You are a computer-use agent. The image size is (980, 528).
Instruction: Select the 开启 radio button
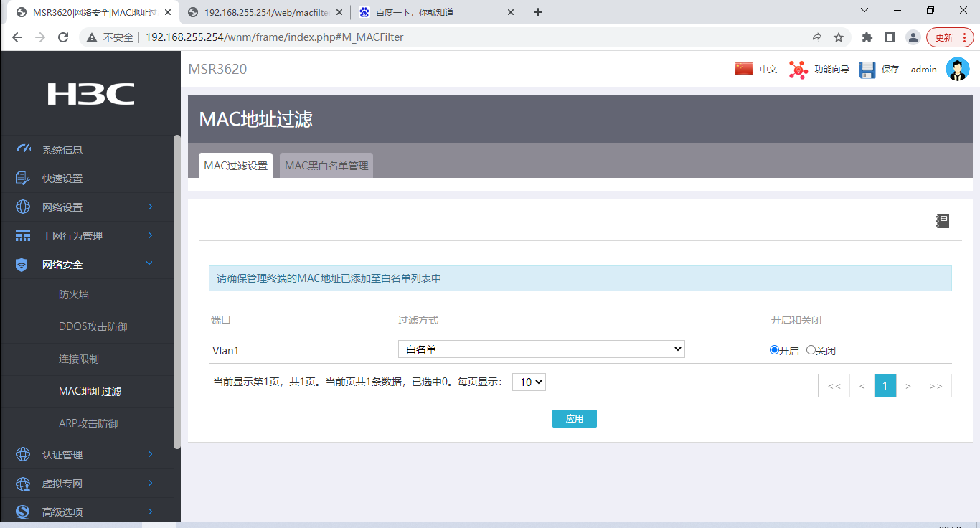click(774, 350)
